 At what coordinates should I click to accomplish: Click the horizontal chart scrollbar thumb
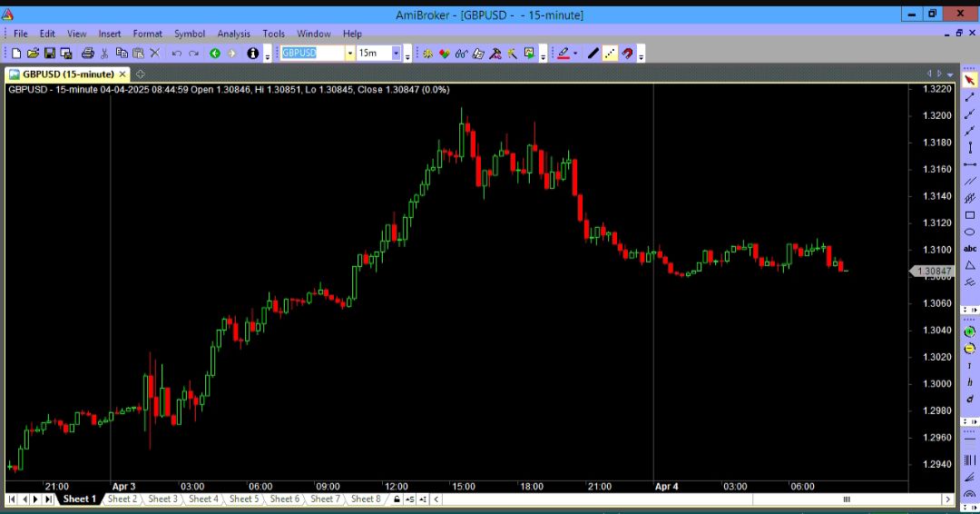click(847, 499)
